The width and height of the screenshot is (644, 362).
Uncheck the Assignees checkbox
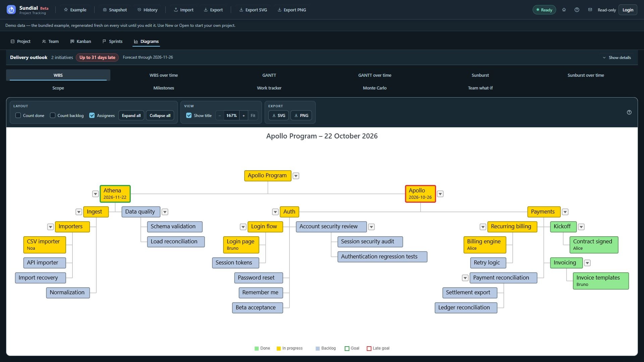point(92,115)
